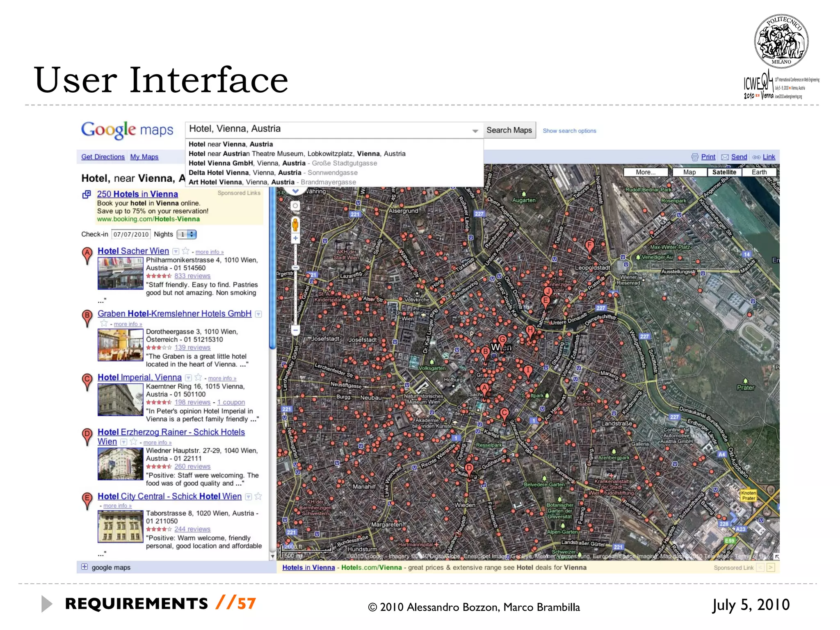Viewport: 840px width, 630px height.
Task: Click marker B beside Graben Hotel listing
Action: tap(87, 318)
